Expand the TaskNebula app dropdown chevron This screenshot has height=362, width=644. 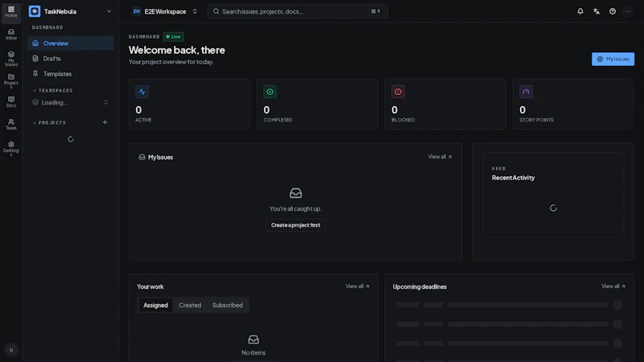(109, 11)
